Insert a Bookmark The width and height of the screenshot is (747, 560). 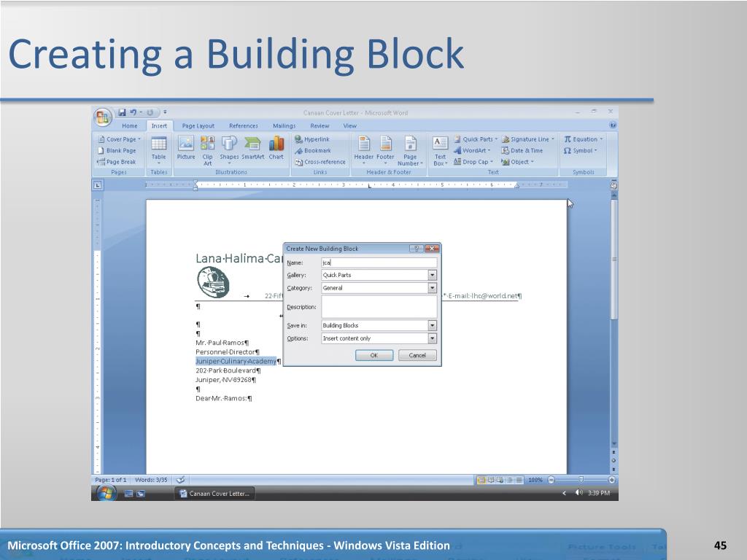coord(312,150)
